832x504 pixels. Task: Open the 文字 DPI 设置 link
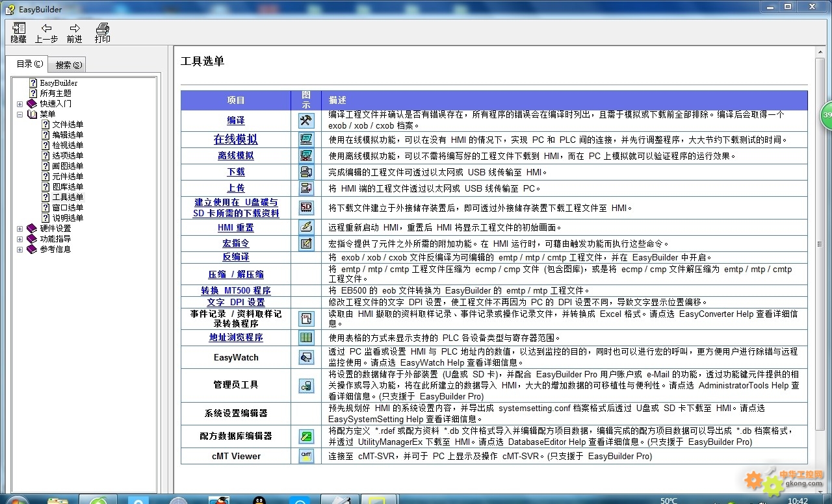point(236,303)
